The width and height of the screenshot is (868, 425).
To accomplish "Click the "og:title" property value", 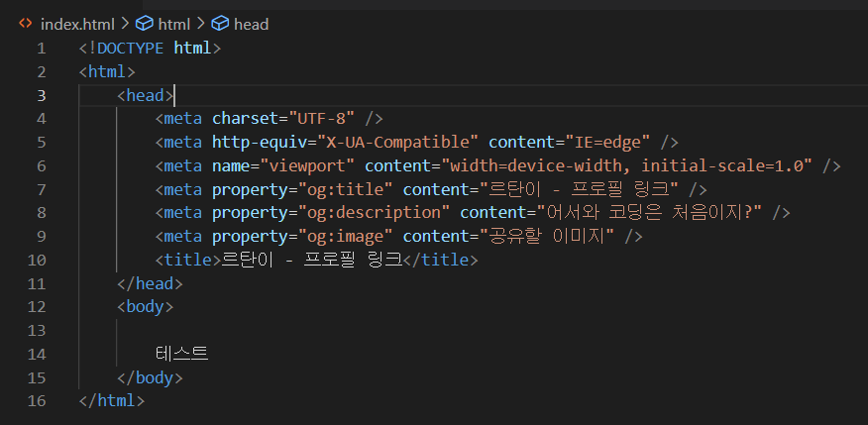I will pos(346,189).
